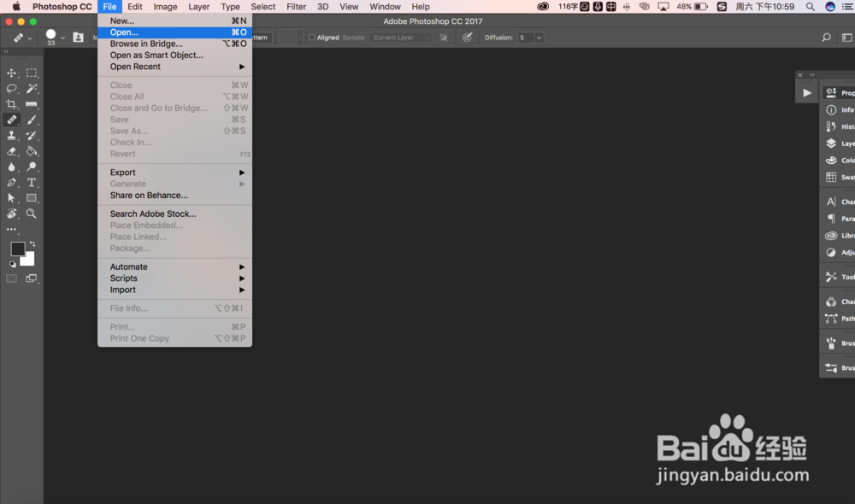Select the Rectangular Marquee tool
This screenshot has width=855, height=504.
32,73
